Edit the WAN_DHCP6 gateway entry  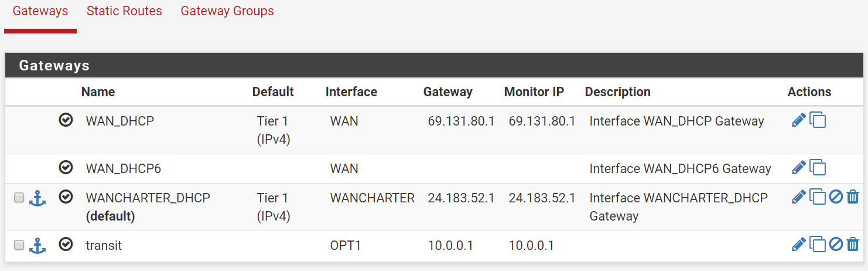798,168
